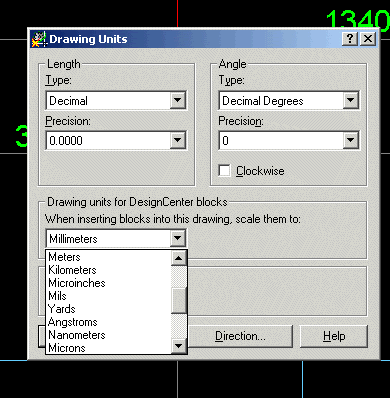
Task: Select Nanometers in the units list
Action: (x=108, y=335)
